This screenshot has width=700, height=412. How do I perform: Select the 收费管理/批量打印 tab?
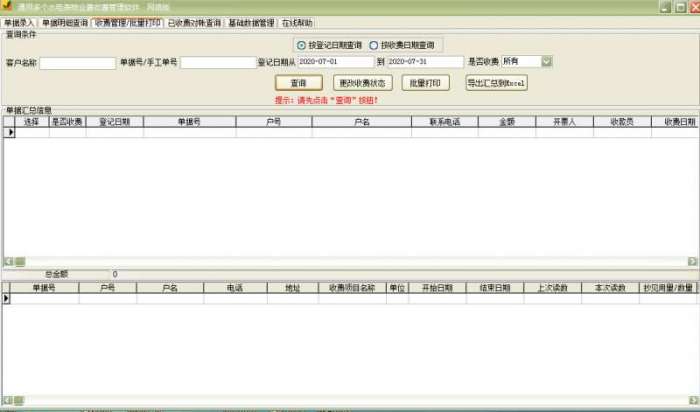click(128, 23)
